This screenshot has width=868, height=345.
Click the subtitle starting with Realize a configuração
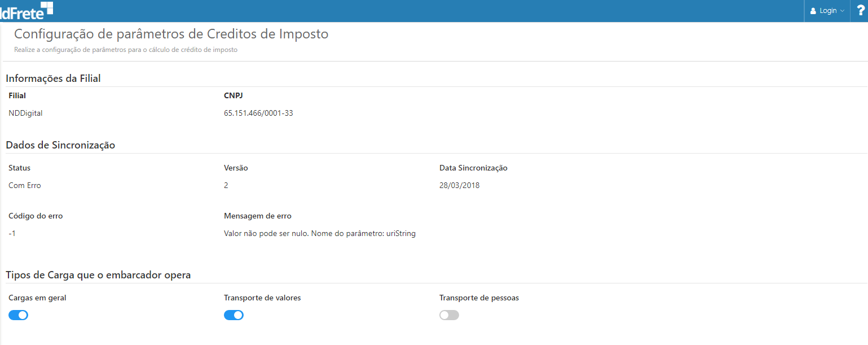click(x=126, y=50)
